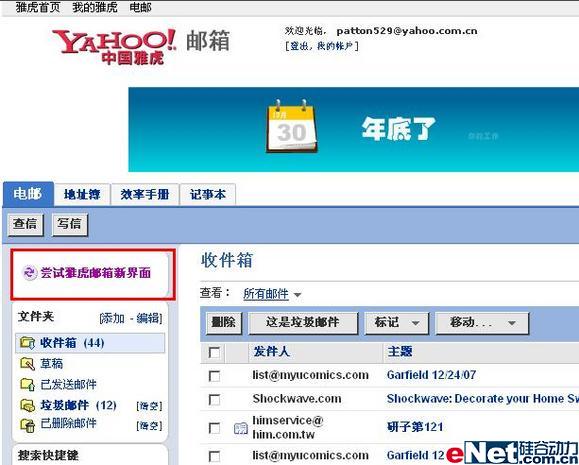Click the 写信 compose button
Viewport: 579px width, 465px height.
[x=69, y=224]
